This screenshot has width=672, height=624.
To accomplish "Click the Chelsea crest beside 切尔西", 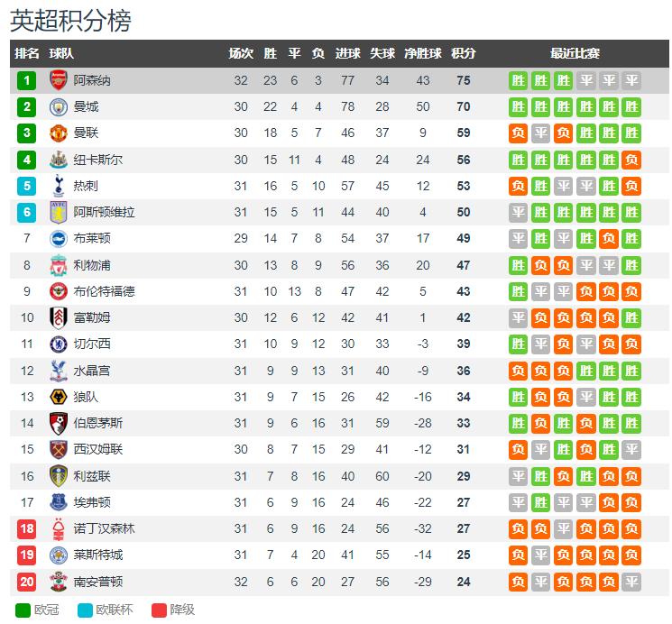I will point(59,344).
